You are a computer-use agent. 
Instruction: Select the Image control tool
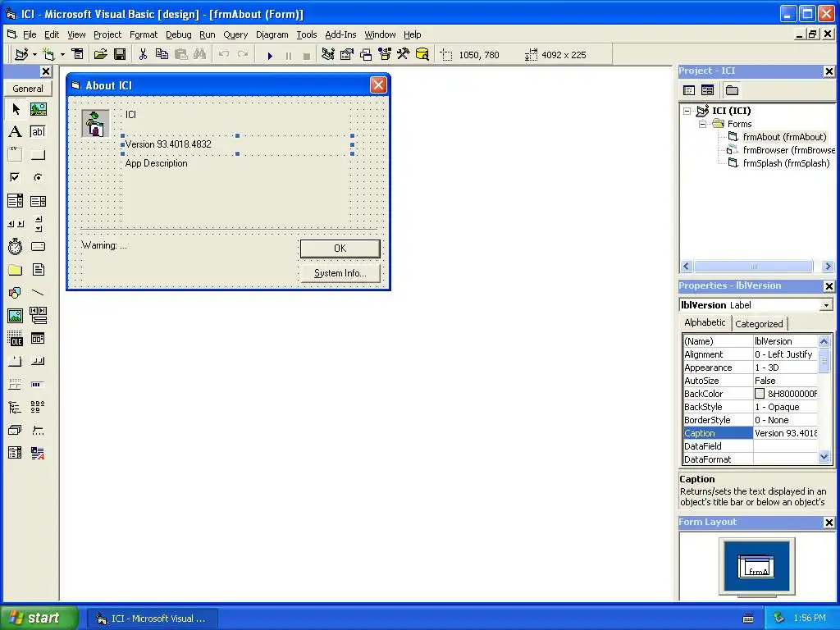[x=16, y=316]
